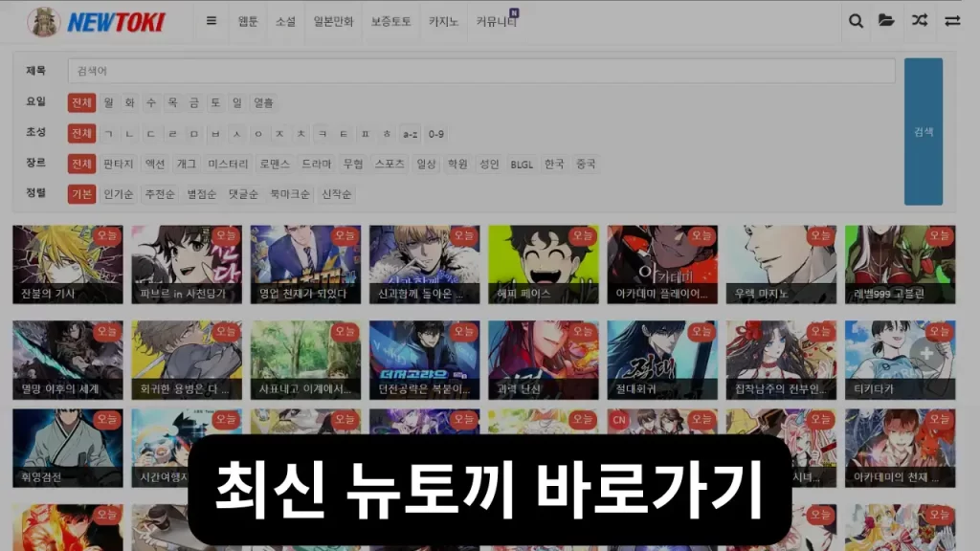Screen dimensions: 980x551
Task: Open the 티키타카 thumbnail
Action: click(900, 361)
